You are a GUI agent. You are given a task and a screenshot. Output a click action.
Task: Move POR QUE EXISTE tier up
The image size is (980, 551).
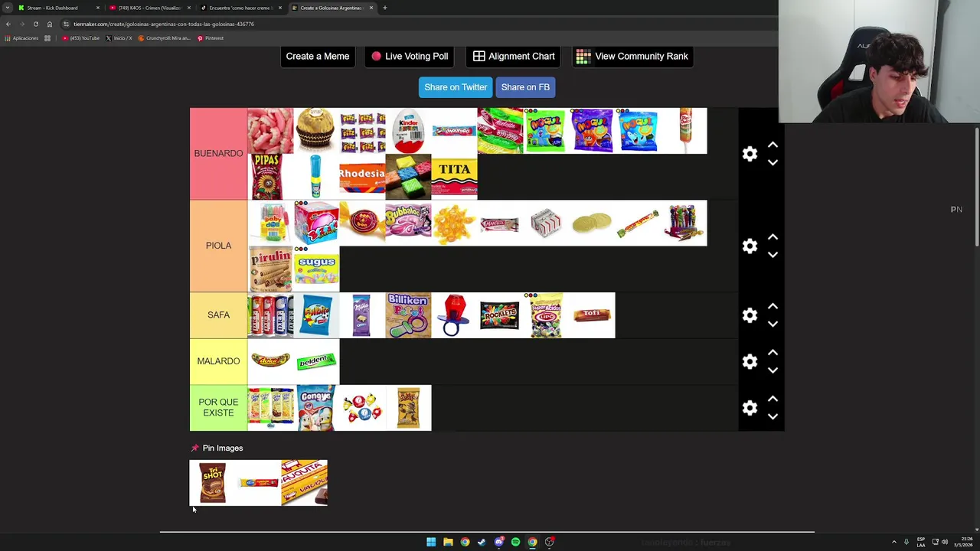tap(773, 399)
